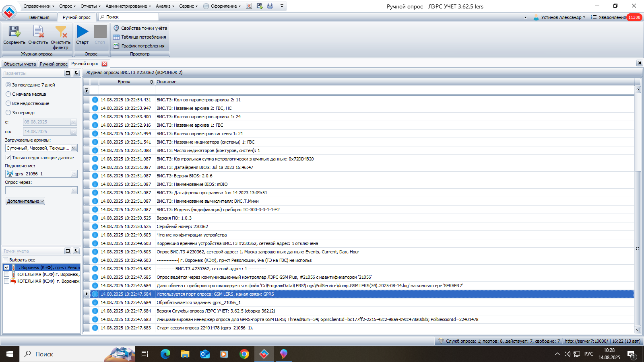Screen dimensions: 644x362
Task: Open the consumption table view
Action: click(140, 37)
